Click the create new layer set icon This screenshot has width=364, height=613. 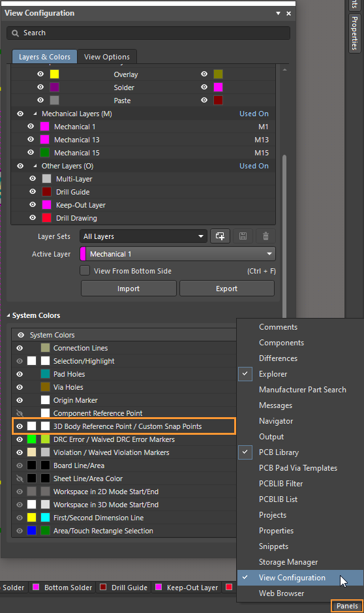pyautogui.click(x=220, y=236)
